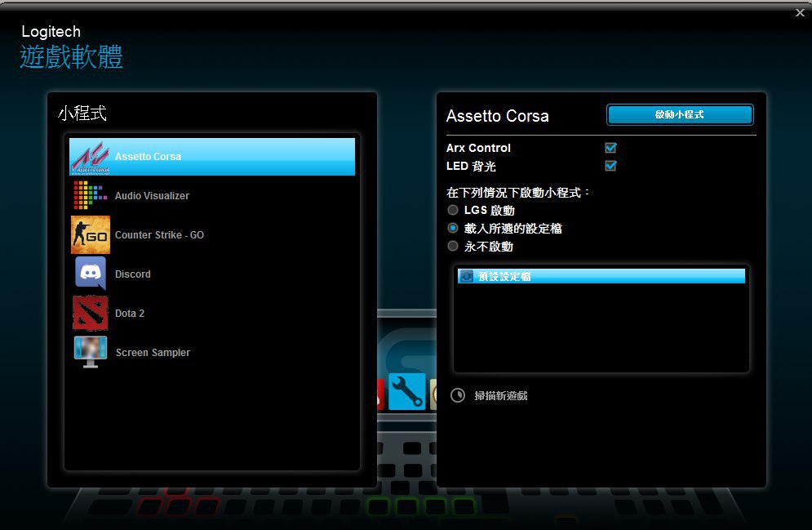Click the 預設設定檔 profile icon

tap(467, 276)
